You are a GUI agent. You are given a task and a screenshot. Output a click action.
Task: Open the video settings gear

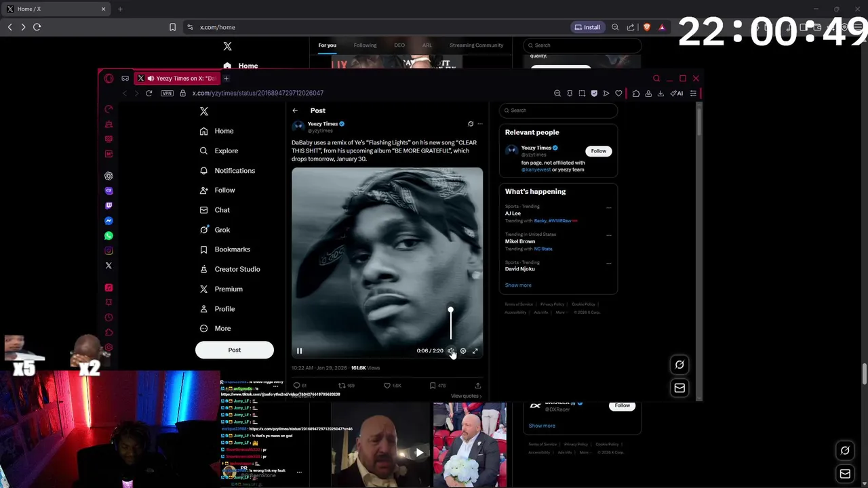[463, 350]
